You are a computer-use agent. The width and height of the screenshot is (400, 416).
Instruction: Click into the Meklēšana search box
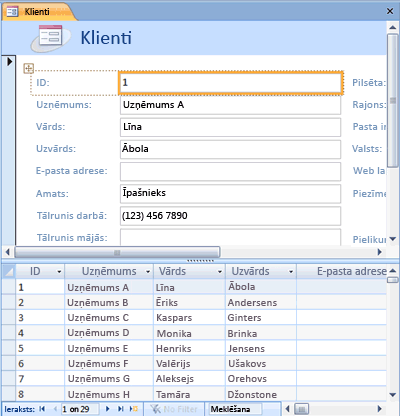(x=235, y=409)
